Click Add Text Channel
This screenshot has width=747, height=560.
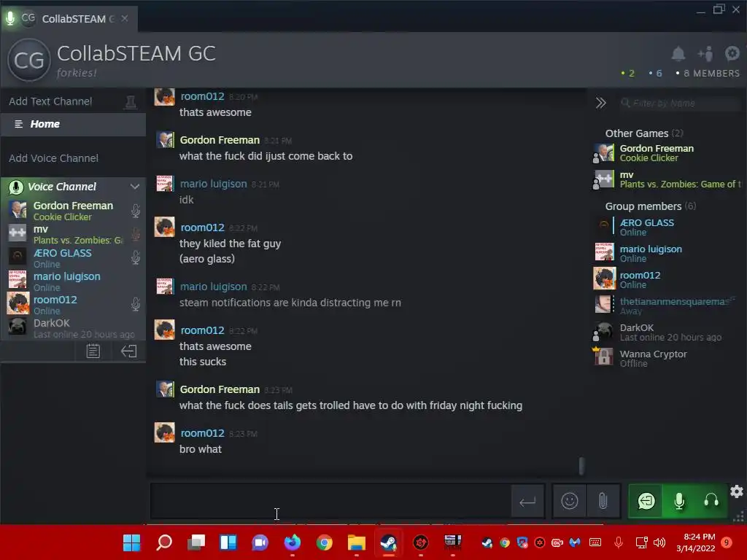50,101
